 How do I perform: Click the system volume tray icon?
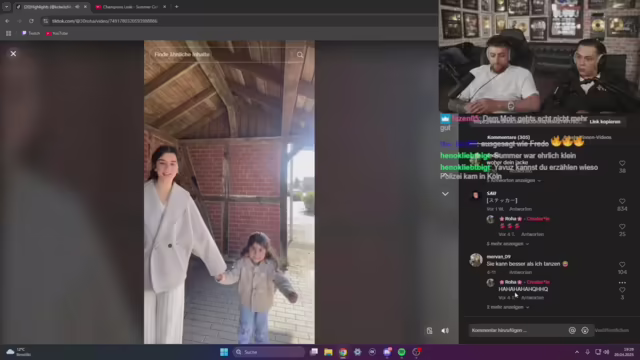607,352
